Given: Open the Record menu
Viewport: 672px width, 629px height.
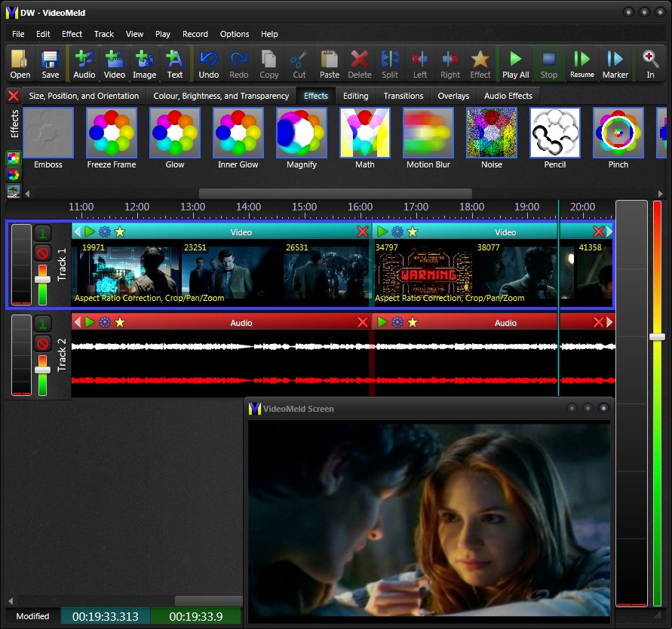Looking at the screenshot, I should click(195, 34).
